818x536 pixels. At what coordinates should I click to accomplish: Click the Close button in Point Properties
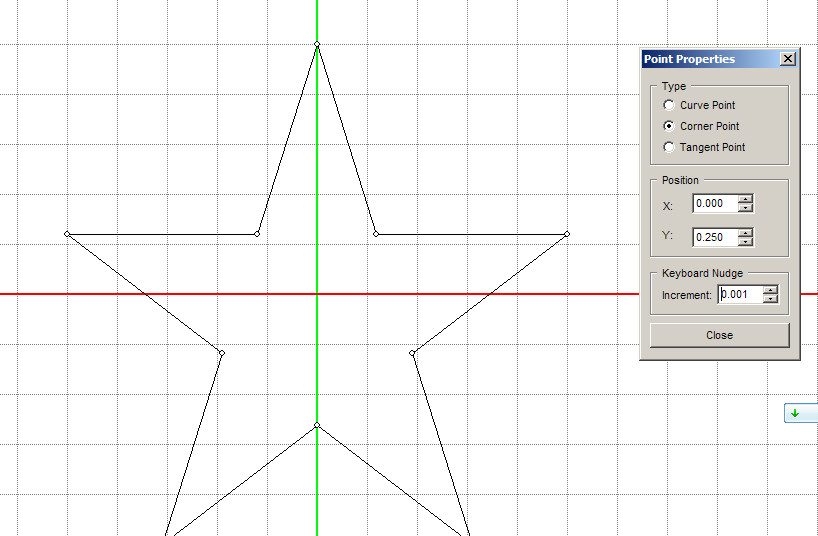click(x=719, y=335)
